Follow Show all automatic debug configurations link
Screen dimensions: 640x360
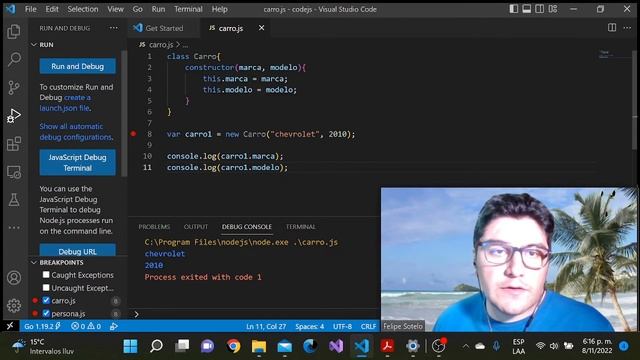pos(76,132)
